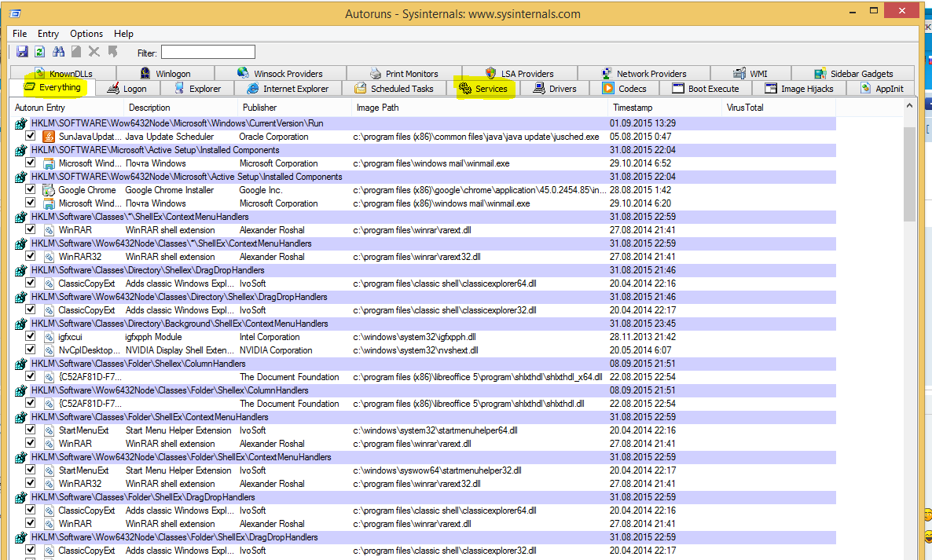Open the File menu
The image size is (932, 560).
pos(20,34)
